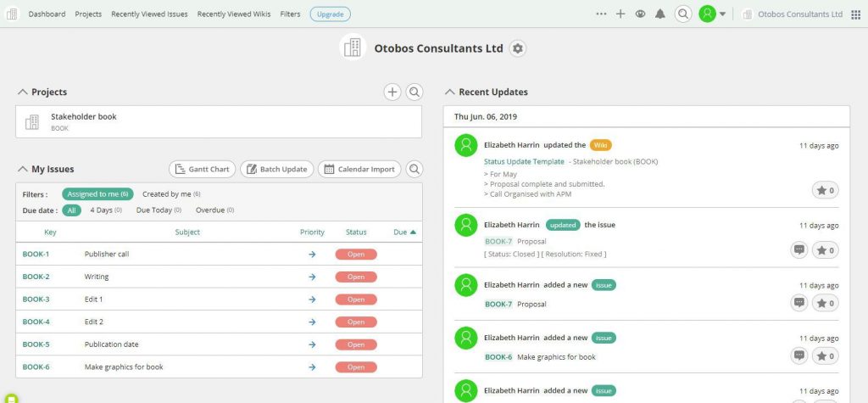Sort issues by the Priority column
868x403 pixels.
click(x=312, y=232)
